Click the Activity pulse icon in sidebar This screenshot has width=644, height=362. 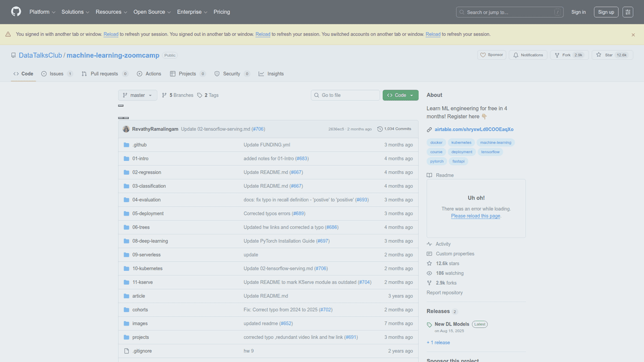[x=429, y=243]
